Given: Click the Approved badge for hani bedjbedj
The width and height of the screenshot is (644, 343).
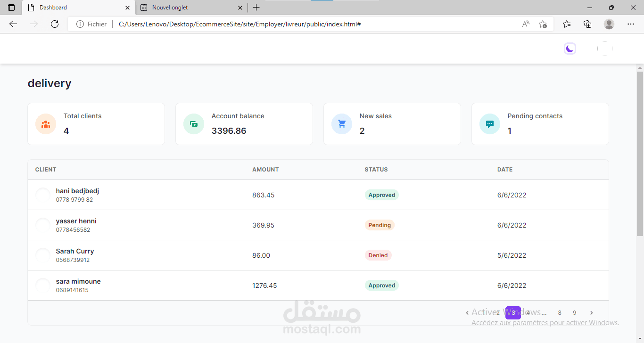Looking at the screenshot, I should click(382, 195).
